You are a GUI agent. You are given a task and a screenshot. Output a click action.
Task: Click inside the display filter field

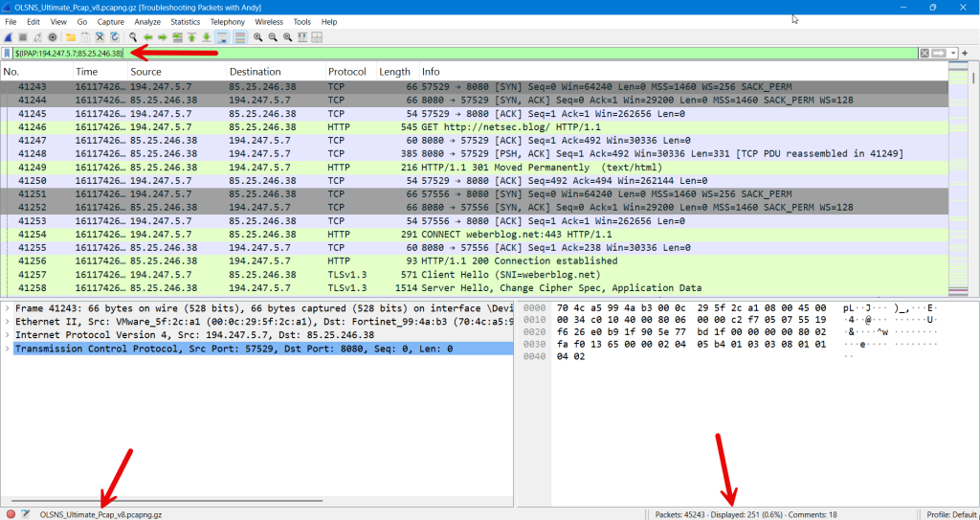479,53
